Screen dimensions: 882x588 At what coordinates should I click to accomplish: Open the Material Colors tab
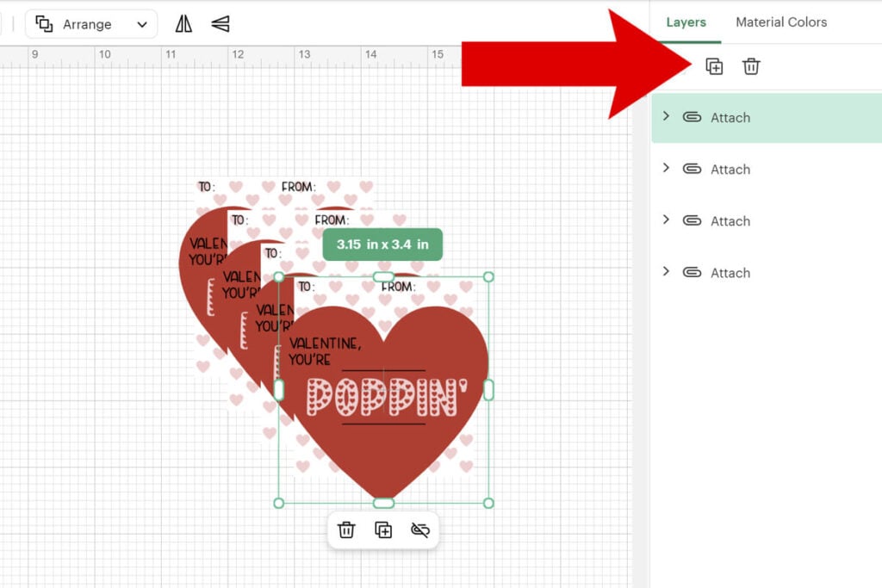click(x=780, y=22)
